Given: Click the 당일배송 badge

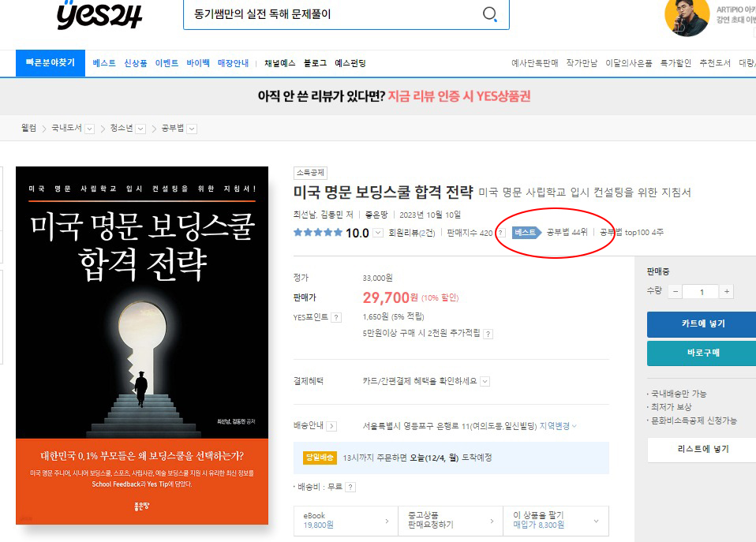Looking at the screenshot, I should 319,457.
